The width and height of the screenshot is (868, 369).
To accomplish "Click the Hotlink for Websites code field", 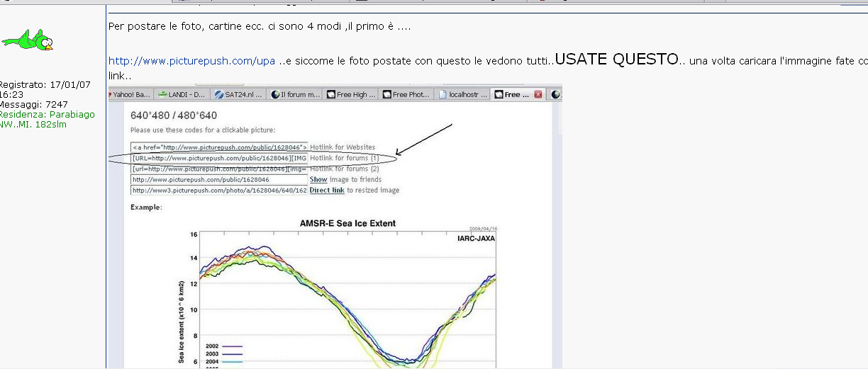I will [x=218, y=147].
